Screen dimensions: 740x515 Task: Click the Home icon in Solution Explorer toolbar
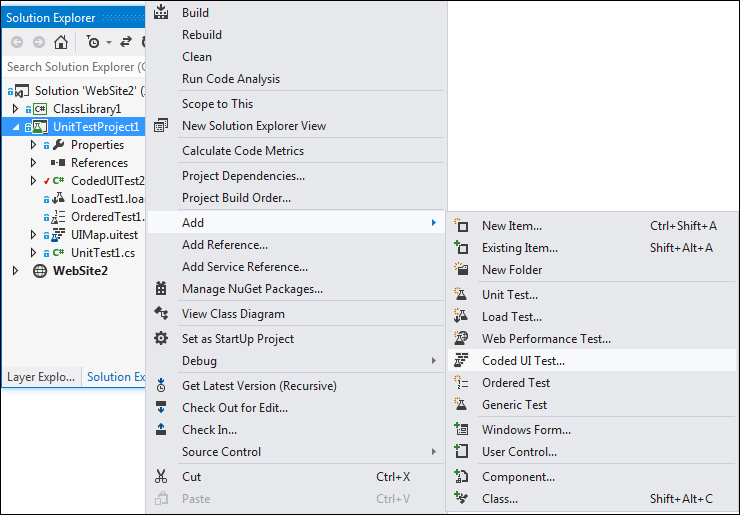60,42
